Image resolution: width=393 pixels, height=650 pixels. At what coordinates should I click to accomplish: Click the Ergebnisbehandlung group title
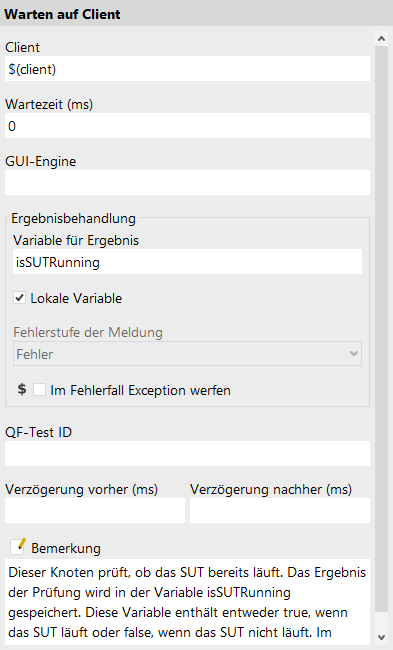73,218
